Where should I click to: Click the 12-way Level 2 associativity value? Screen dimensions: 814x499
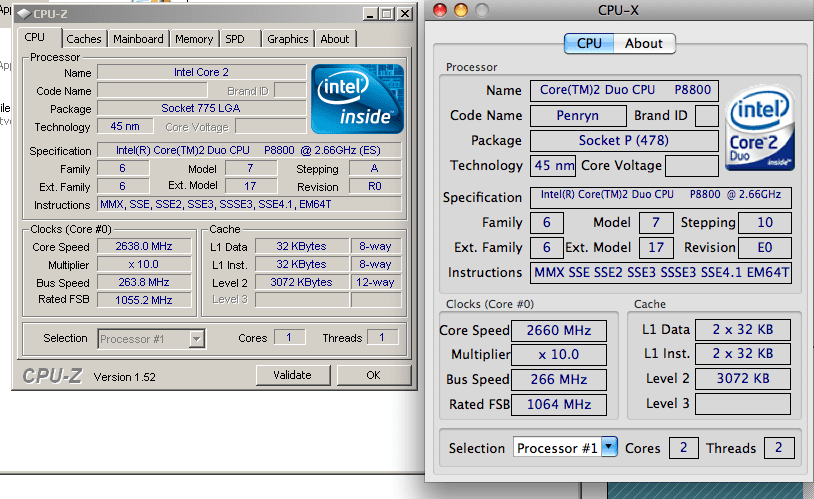point(376,282)
